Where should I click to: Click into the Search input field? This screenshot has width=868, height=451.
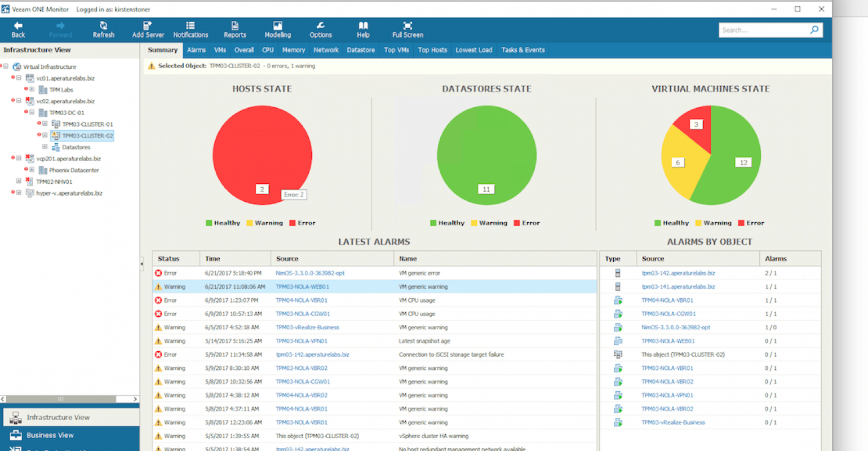[x=764, y=30]
